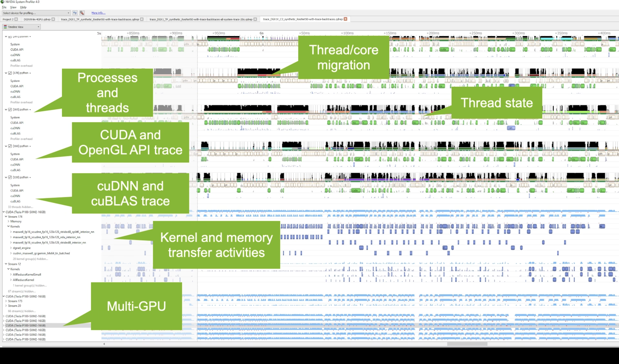Collapse the Stream 174 tree node

(6, 217)
